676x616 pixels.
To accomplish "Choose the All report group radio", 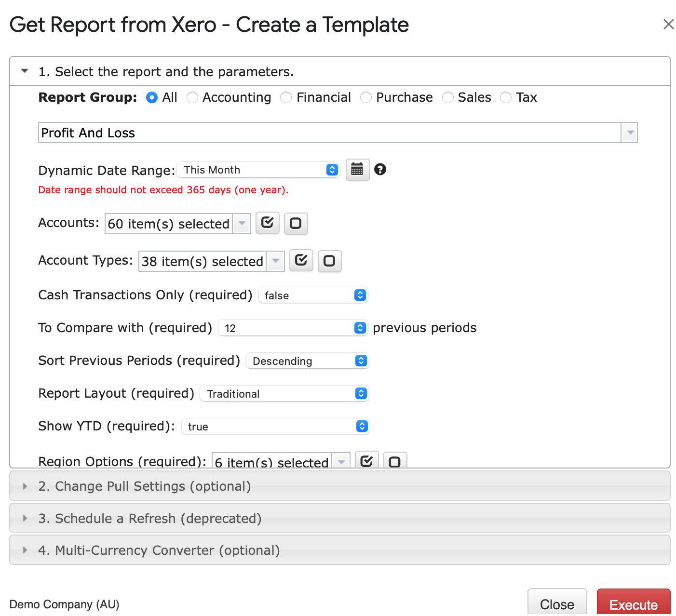I will 151,97.
